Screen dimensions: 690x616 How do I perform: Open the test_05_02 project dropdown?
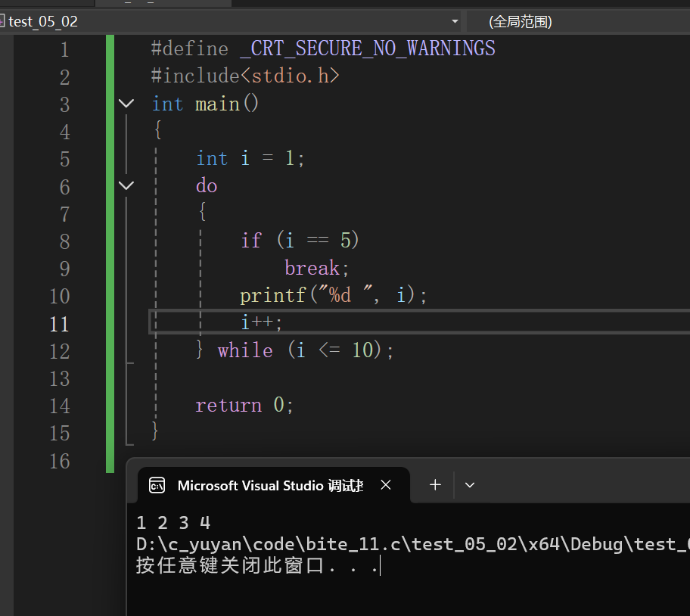(455, 21)
